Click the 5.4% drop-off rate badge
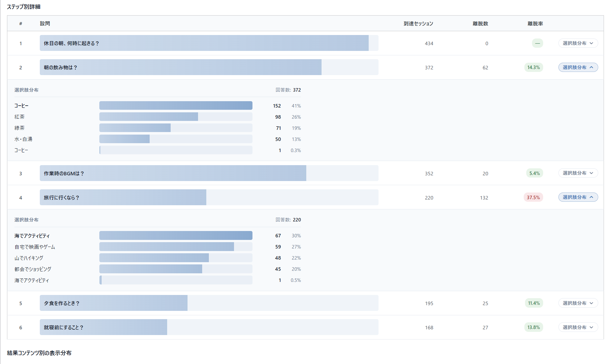Image resolution: width=610 pixels, height=364 pixels. (x=535, y=173)
